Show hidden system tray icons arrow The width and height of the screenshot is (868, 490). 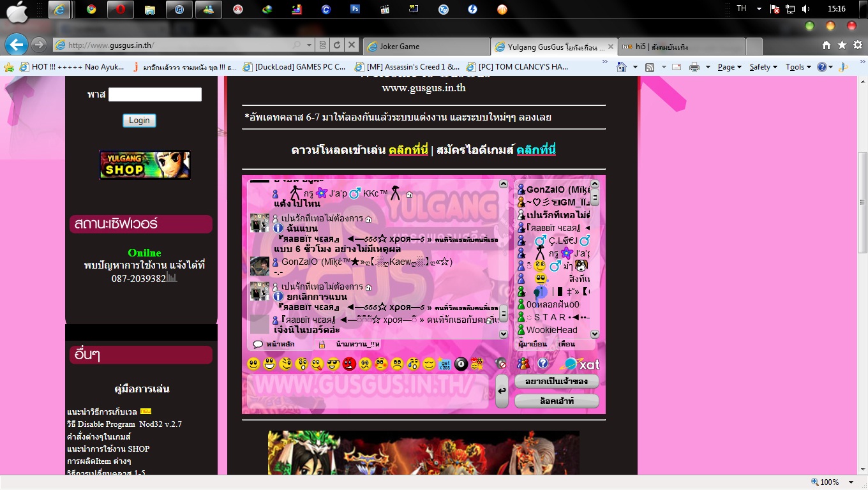[x=759, y=9]
